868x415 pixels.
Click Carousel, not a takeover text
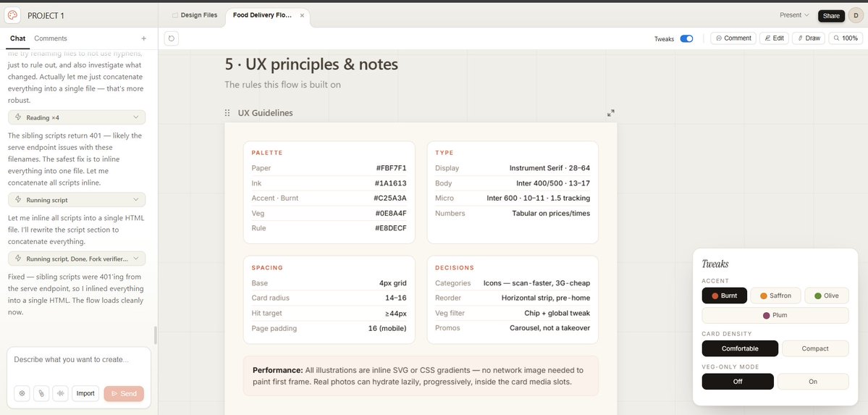[549, 328]
